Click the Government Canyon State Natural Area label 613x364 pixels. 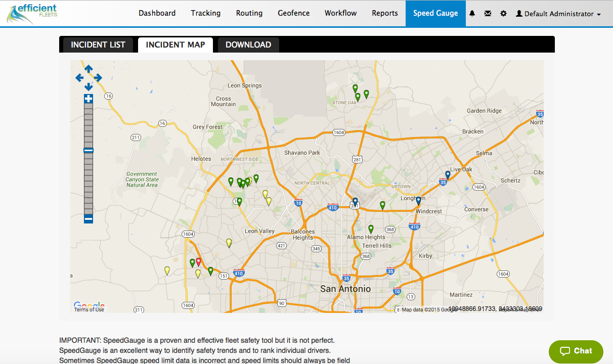(x=142, y=179)
